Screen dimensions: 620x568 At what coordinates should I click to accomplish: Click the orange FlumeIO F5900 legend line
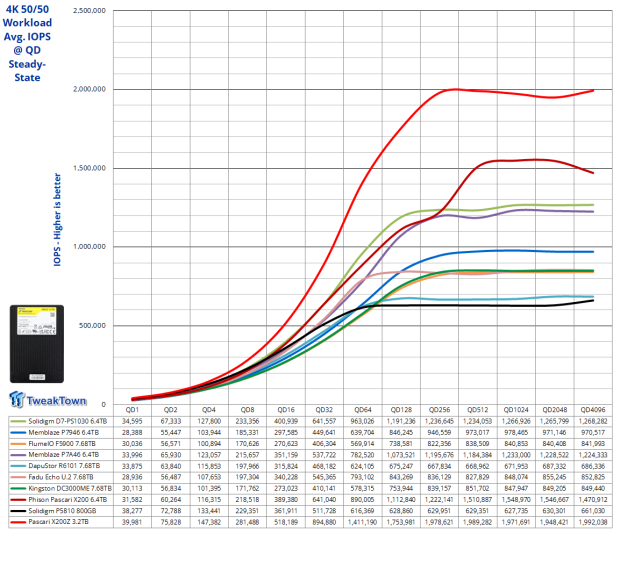[18, 444]
